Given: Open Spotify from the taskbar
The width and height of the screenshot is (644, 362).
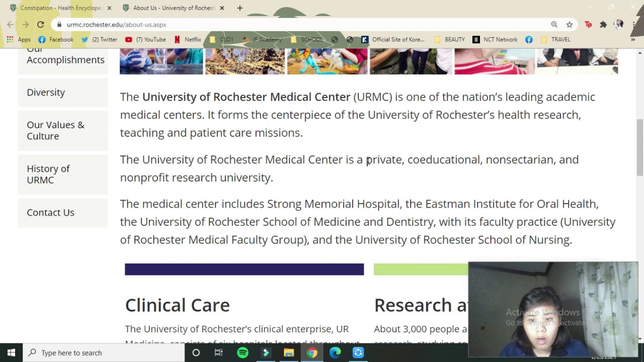Looking at the screenshot, I should tap(243, 353).
